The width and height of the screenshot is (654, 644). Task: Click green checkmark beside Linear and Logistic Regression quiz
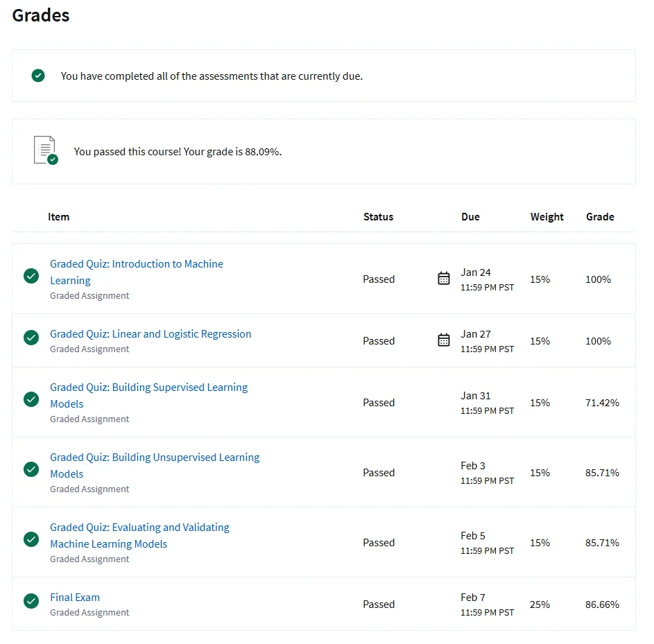tap(31, 338)
